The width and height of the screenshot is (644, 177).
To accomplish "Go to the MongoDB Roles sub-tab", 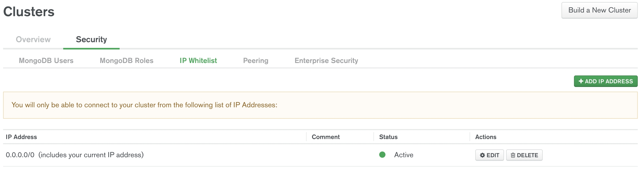I will point(126,60).
